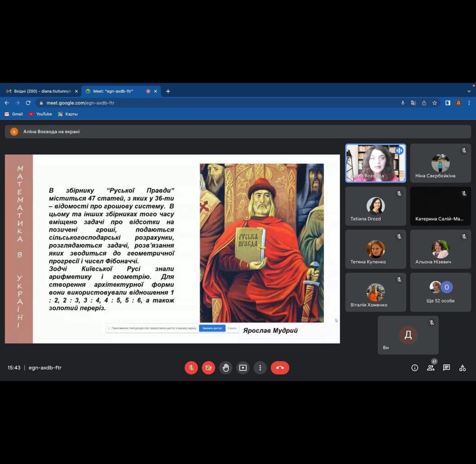Toggle the camera off button in call controls
The width and height of the screenshot is (476, 464).
(x=209, y=368)
